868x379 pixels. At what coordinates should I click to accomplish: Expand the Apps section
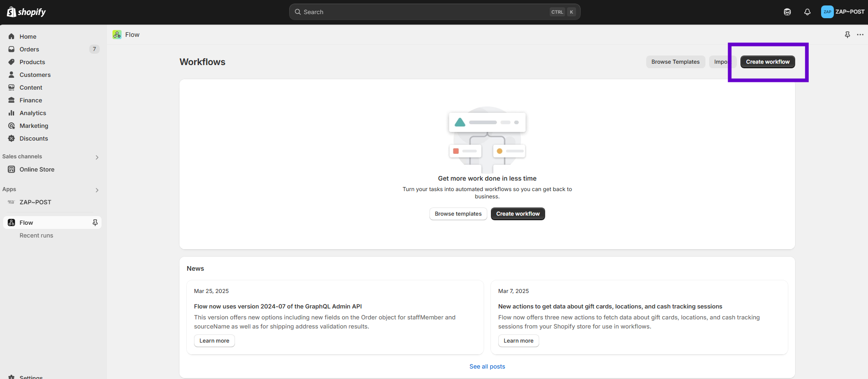coord(97,190)
